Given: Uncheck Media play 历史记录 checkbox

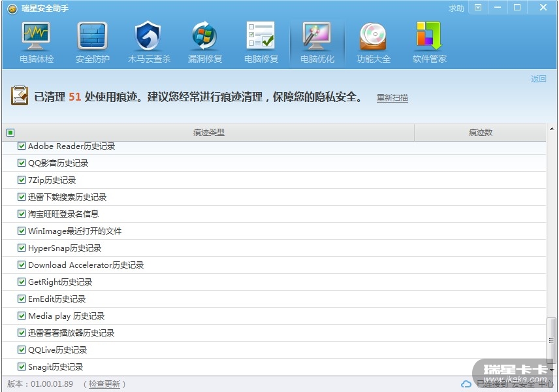Looking at the screenshot, I should [22, 316].
